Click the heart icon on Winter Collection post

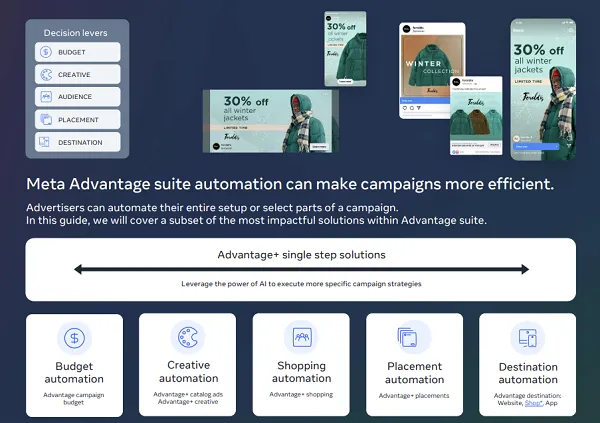405,108
